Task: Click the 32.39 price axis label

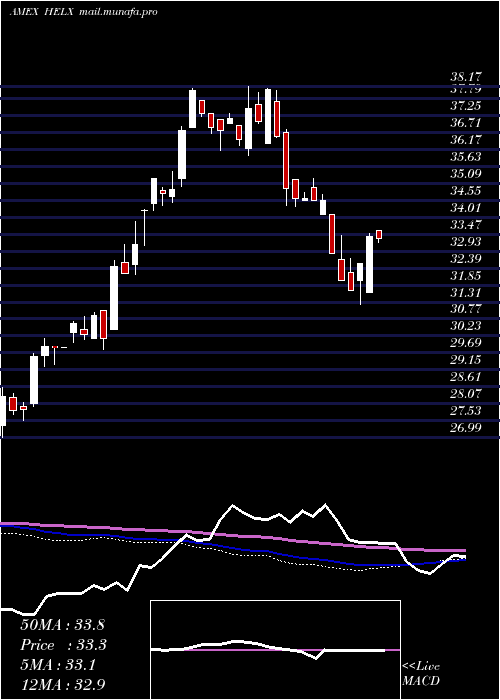Action: (x=466, y=258)
